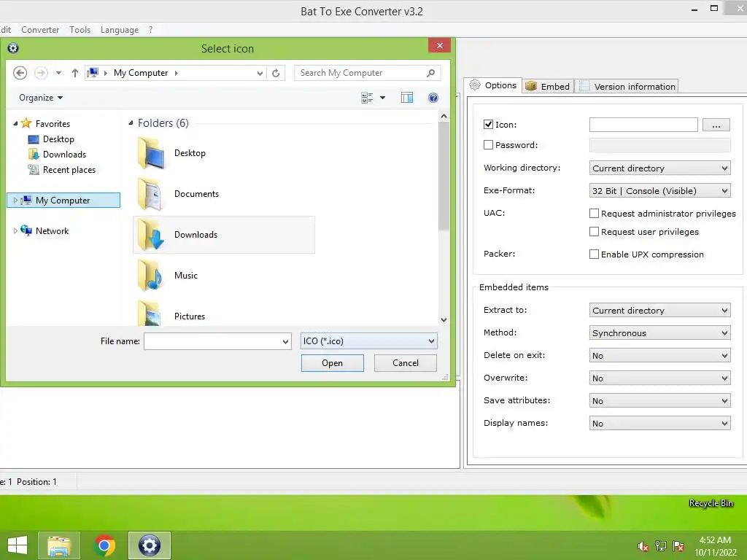This screenshot has height=560, width=747.
Task: Click the Windows Start button
Action: [18, 545]
